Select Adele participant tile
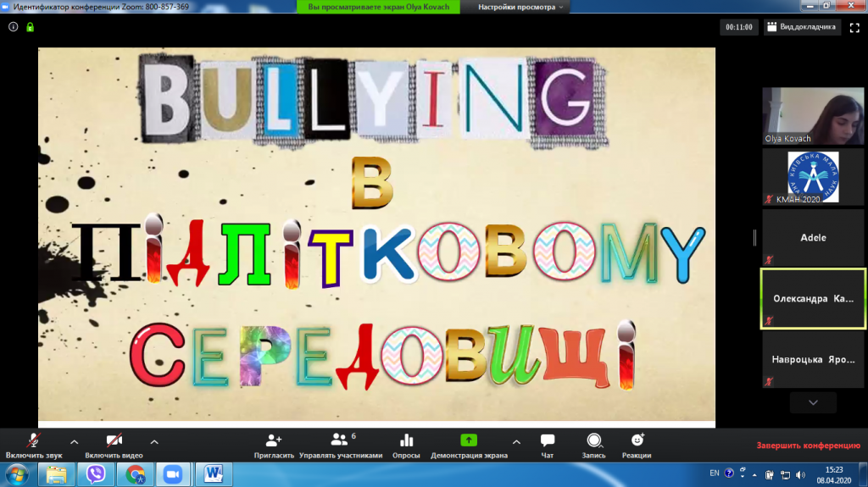 tap(813, 237)
